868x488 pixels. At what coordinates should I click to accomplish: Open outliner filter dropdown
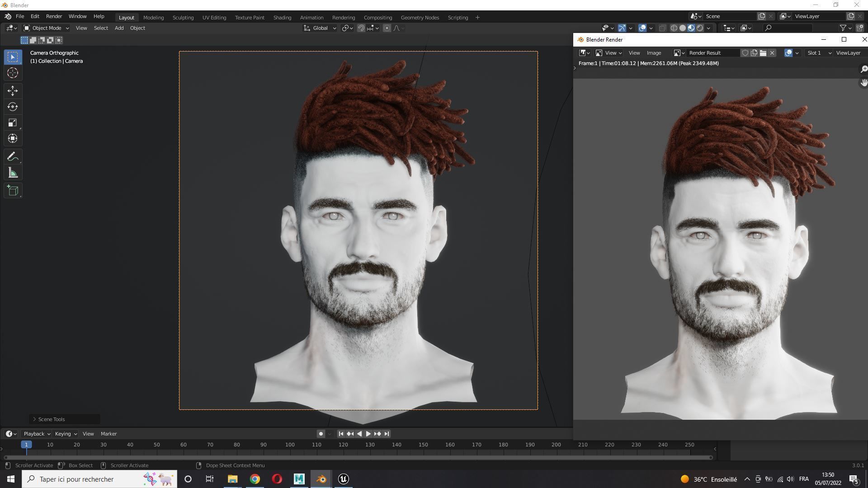(x=845, y=28)
